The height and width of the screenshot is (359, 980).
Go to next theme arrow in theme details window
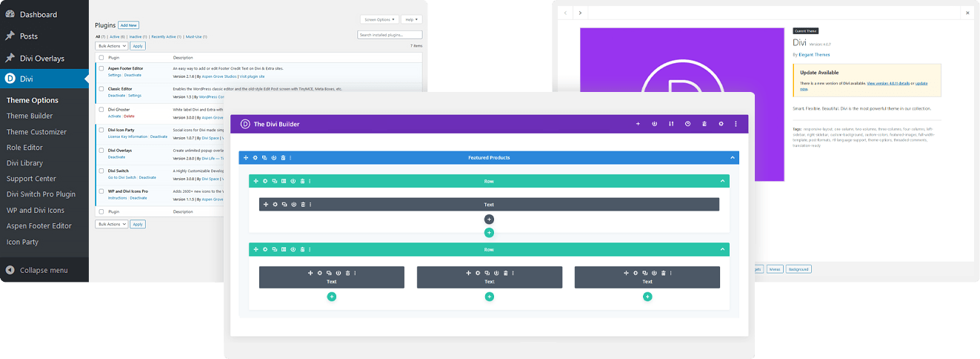581,13
